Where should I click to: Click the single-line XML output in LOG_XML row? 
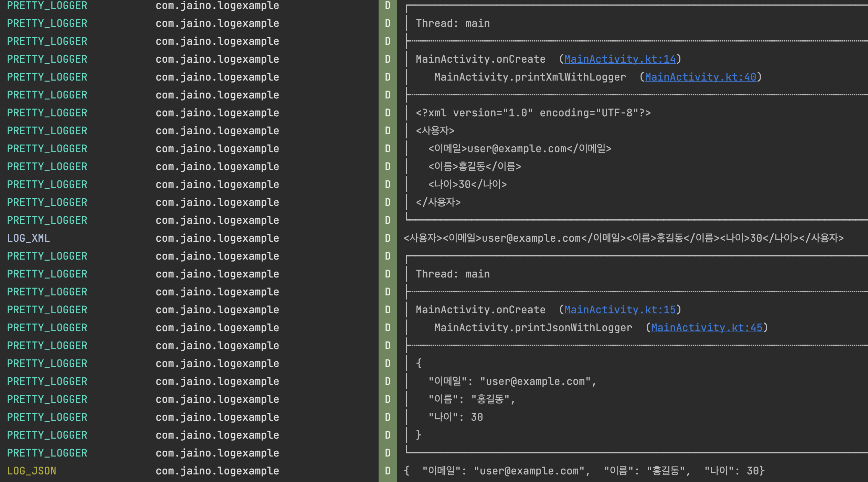coord(623,238)
